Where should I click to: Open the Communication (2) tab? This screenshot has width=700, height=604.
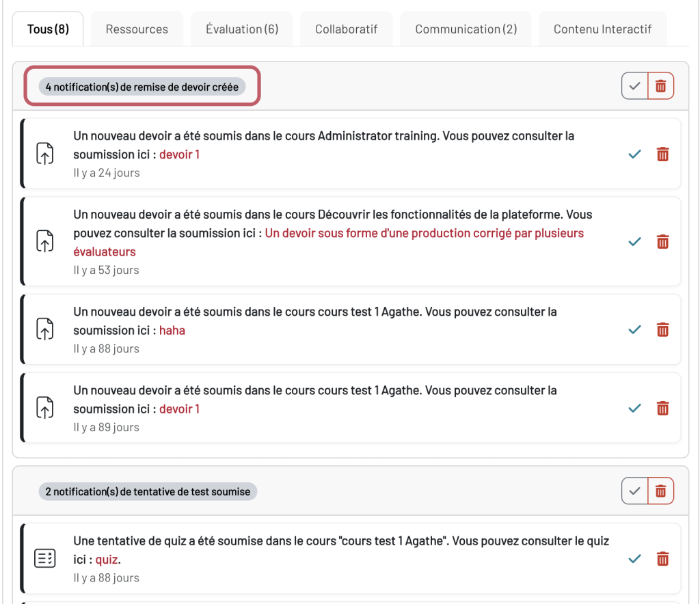click(x=466, y=29)
